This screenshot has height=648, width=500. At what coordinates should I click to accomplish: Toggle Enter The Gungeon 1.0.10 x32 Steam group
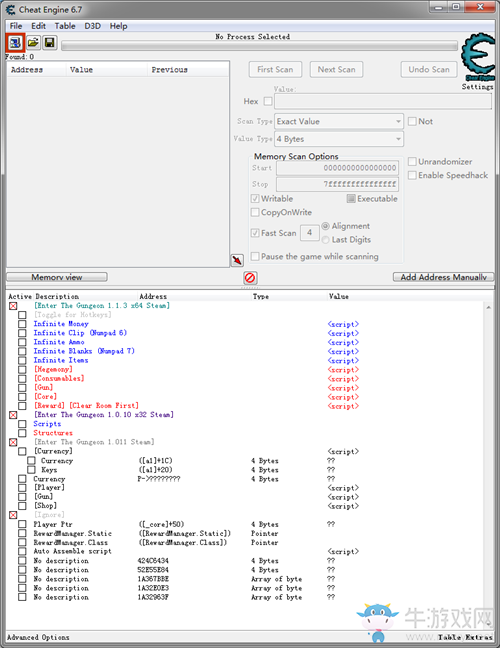point(13,415)
